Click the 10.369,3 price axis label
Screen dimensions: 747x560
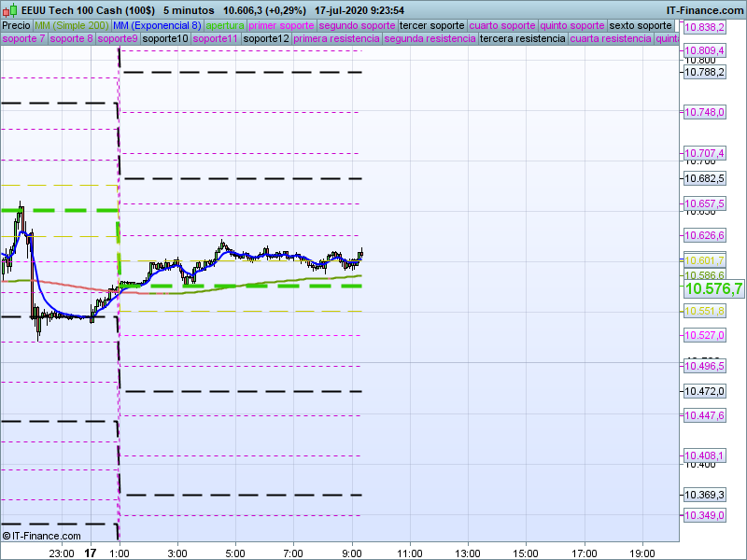(x=704, y=496)
